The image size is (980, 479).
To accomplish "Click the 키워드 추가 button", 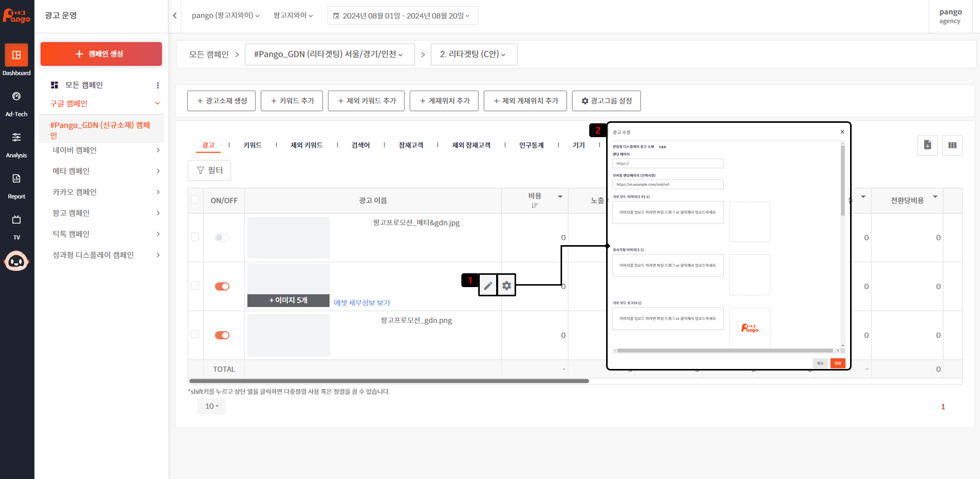I will tap(292, 101).
